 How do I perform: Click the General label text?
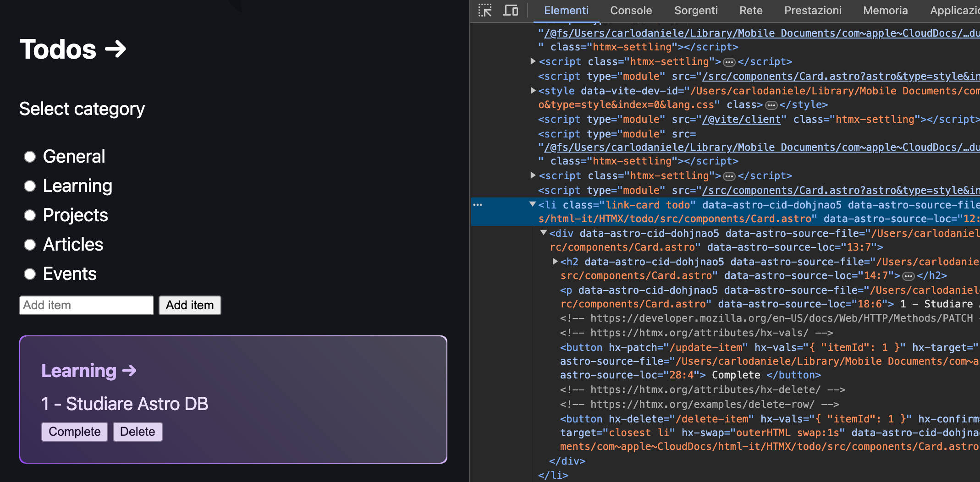[x=74, y=157]
